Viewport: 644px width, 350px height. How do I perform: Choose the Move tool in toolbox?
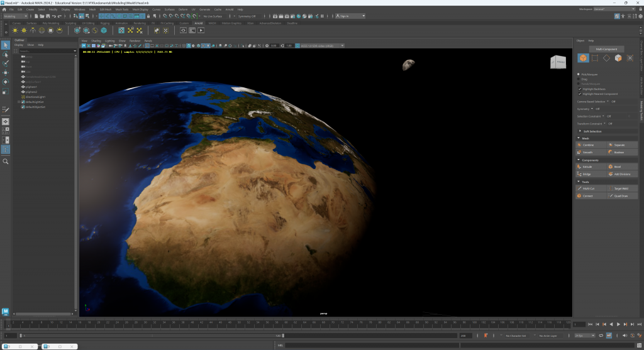5,73
